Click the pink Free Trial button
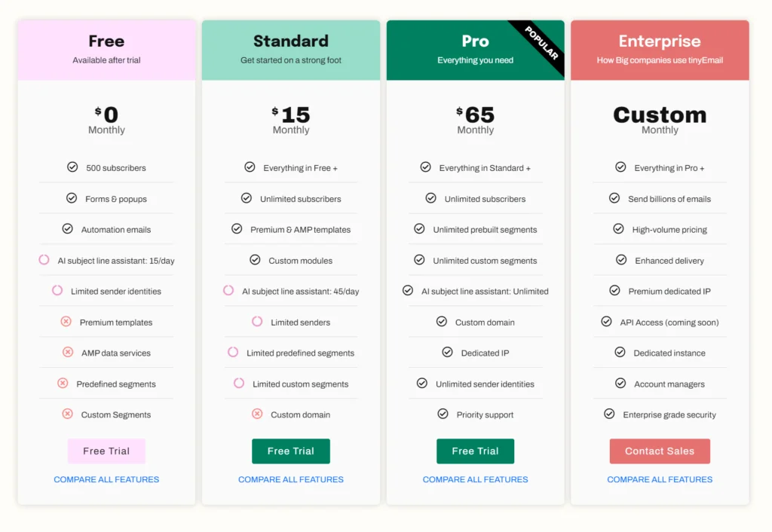 [x=106, y=451]
